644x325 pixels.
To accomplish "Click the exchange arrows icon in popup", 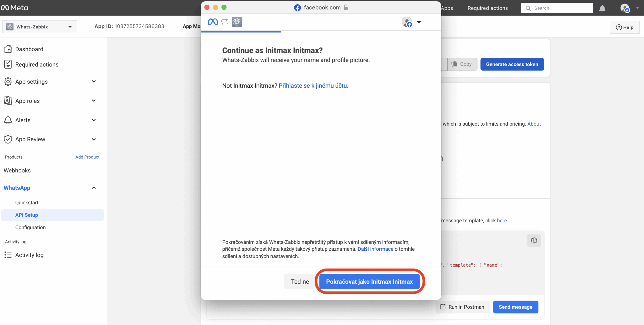I will tap(225, 22).
